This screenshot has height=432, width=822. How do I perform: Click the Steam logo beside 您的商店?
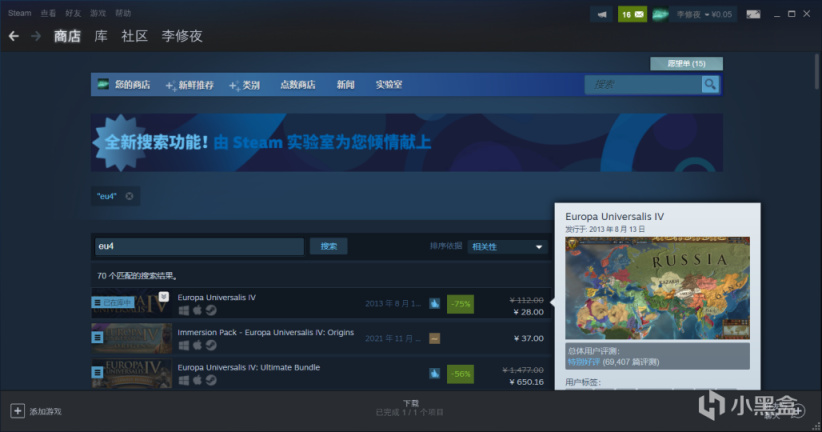click(103, 84)
